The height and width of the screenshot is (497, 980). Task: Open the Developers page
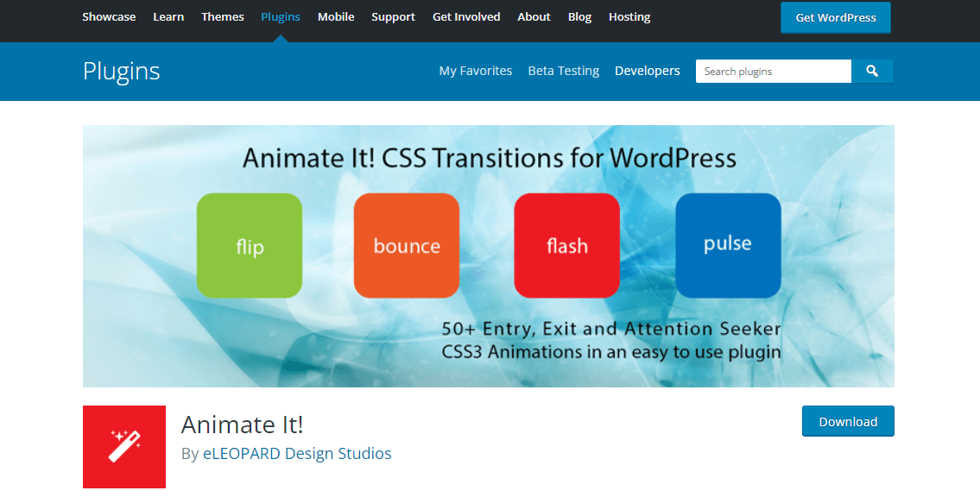click(647, 71)
